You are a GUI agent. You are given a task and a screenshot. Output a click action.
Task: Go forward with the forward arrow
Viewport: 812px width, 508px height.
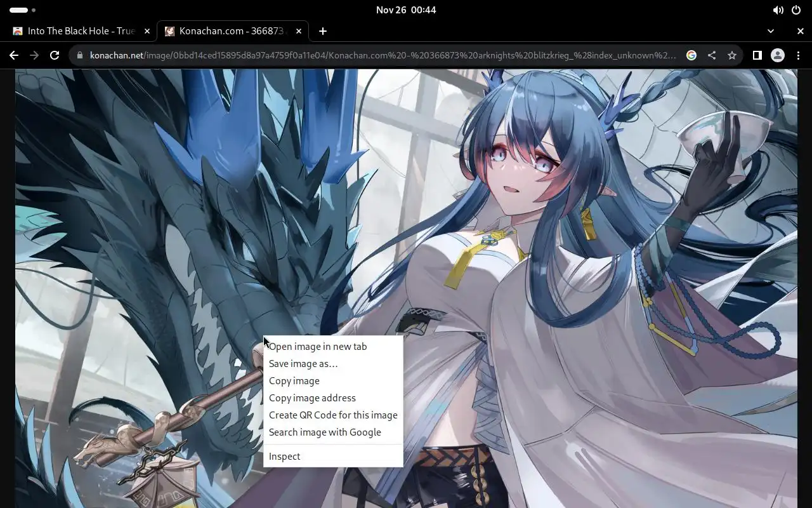coord(34,55)
